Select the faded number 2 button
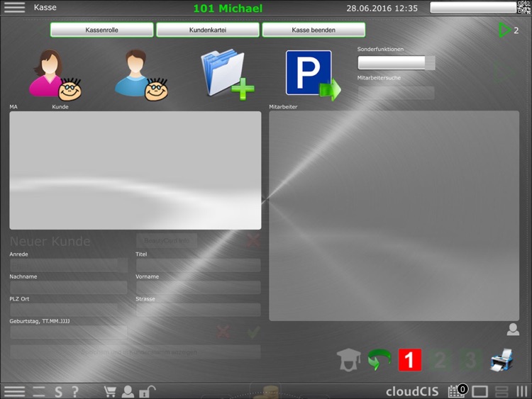The width and height of the screenshot is (532, 399). click(x=440, y=360)
